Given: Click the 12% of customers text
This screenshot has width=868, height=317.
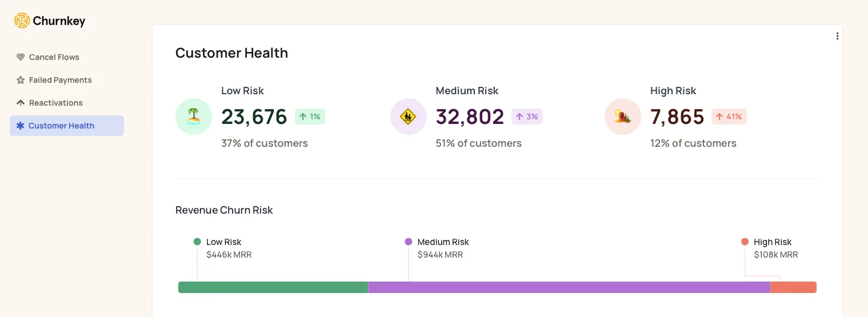Looking at the screenshot, I should 693,143.
